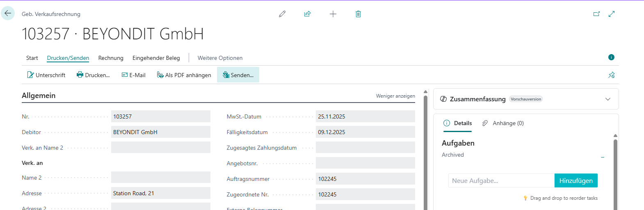Screen dimensions: 644x210
Task: Click the Verk. an Name 2 field
Action: point(161,148)
